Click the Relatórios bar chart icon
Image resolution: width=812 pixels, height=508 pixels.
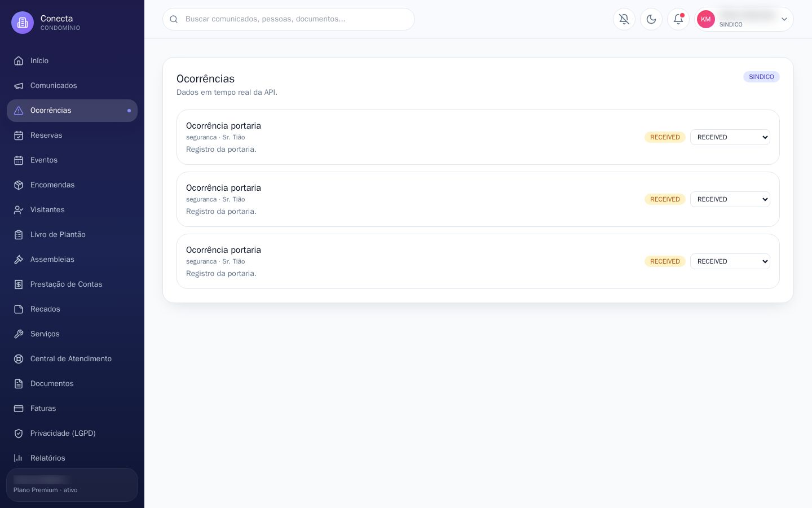[19, 458]
